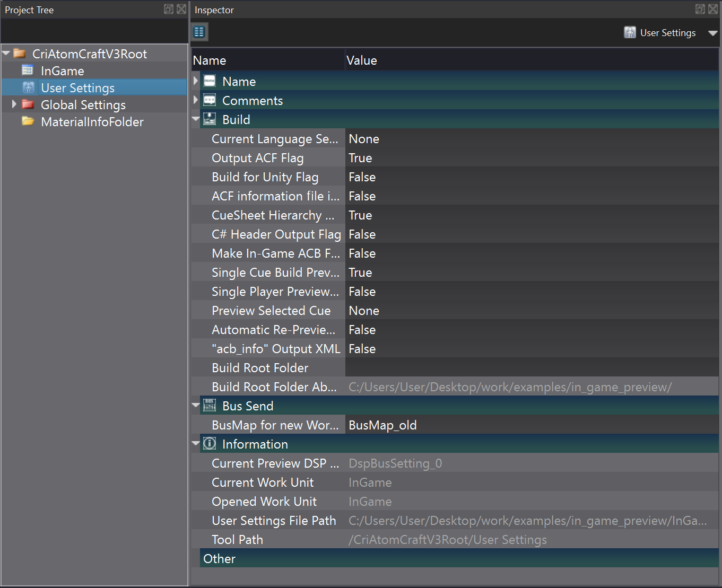Viewport: 722px width, 588px height.
Task: Expand the Global Settings tree node
Action: click(14, 104)
